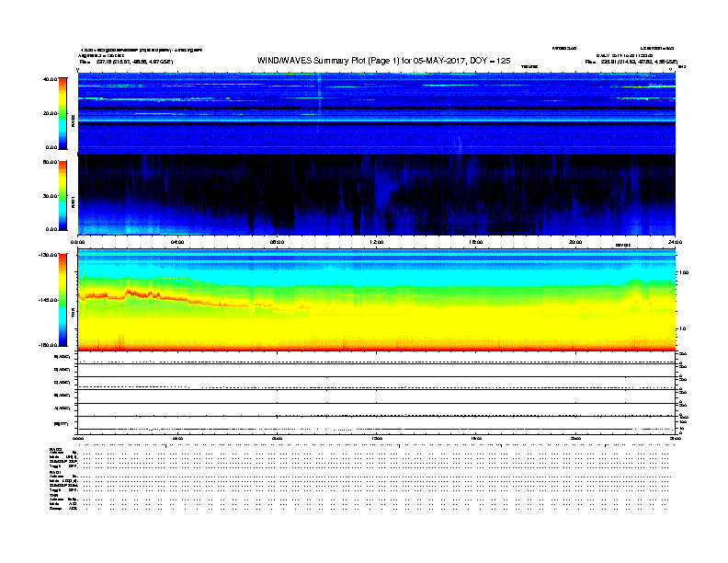The image size is (728, 563).
Task: Click 16:00 tick under RAD1 spectrogram
Action: tap(476, 242)
